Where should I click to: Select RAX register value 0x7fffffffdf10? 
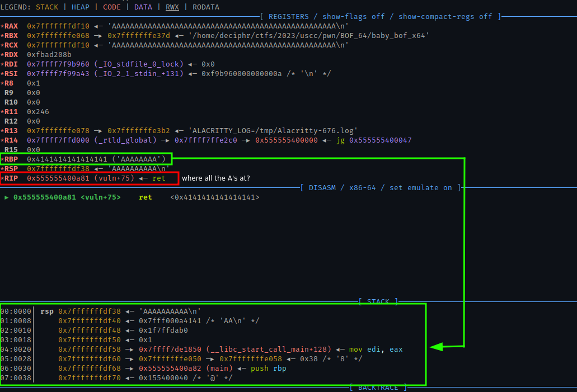tap(58, 26)
